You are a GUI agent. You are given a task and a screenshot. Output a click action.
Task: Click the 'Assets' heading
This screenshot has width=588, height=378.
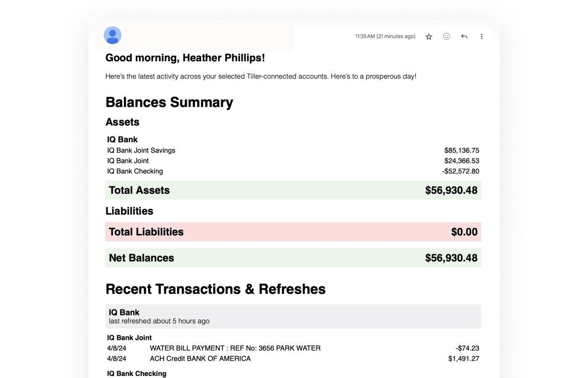[x=122, y=122]
